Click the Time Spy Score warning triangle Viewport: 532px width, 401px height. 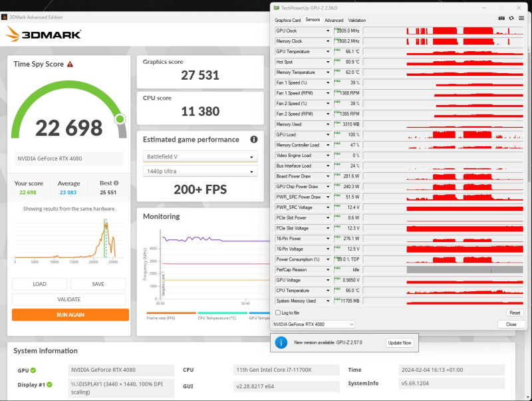(x=70, y=64)
